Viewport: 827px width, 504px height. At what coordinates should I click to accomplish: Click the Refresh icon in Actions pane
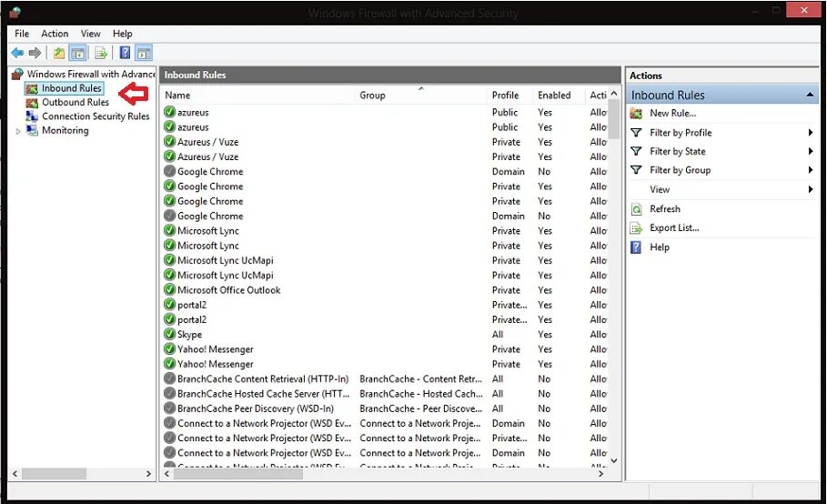pyautogui.click(x=636, y=209)
